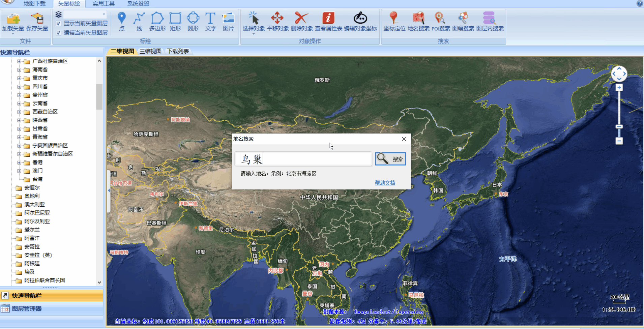644x329 pixels.
Task: Open the 查看属性表 attribute table
Action: 328,22
